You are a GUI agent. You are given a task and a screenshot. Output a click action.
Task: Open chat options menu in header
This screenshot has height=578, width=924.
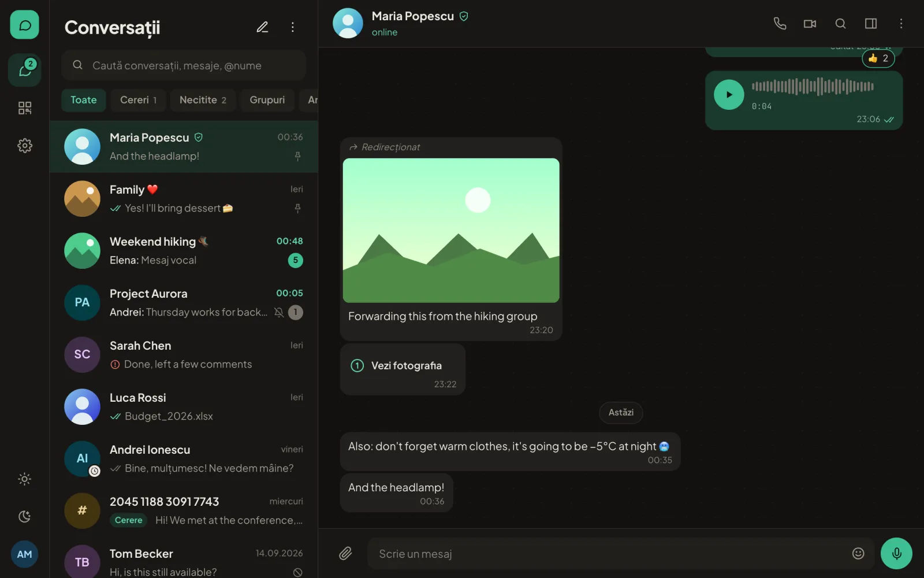901,24
